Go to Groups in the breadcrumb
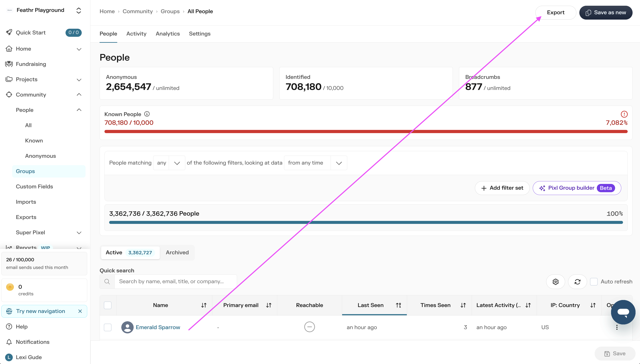This screenshot has width=640, height=364. pos(170,11)
